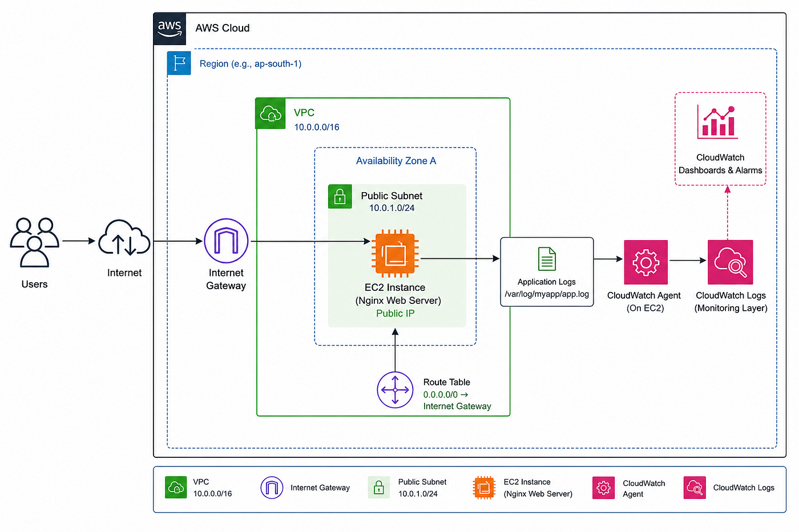
Task: Click the green VPC cloud icon in the diagram
Action: (271, 113)
